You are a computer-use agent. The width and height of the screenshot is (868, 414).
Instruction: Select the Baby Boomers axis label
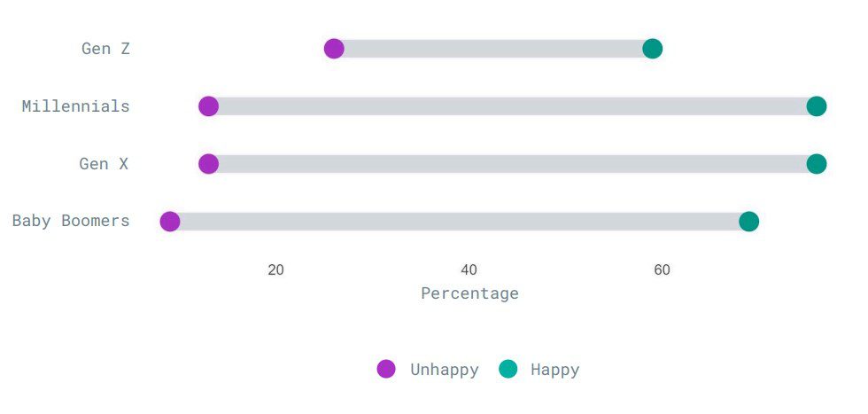coord(71,222)
